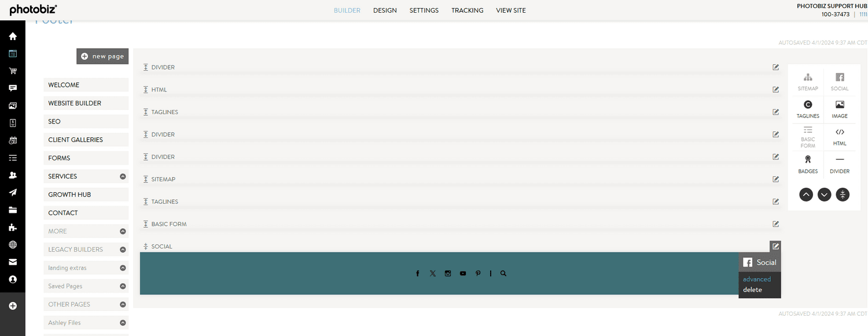Expand the LEGACY BUILDERS section
This screenshot has width=868, height=336.
(122, 249)
